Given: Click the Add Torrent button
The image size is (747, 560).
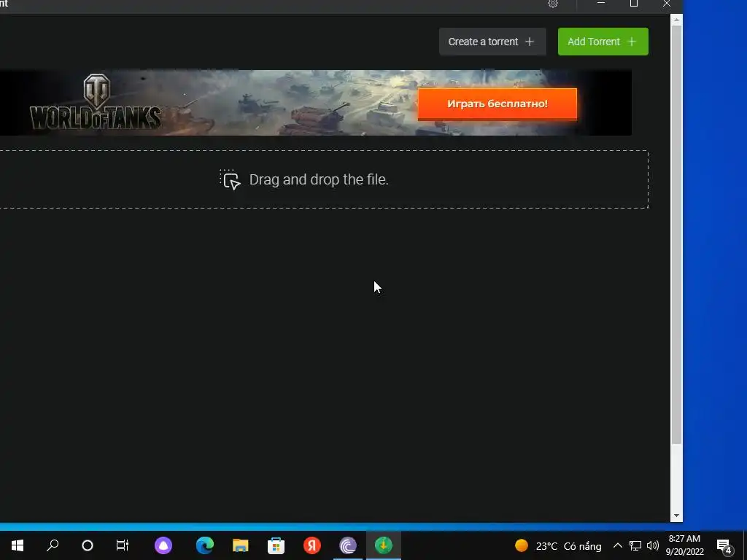Looking at the screenshot, I should [603, 42].
